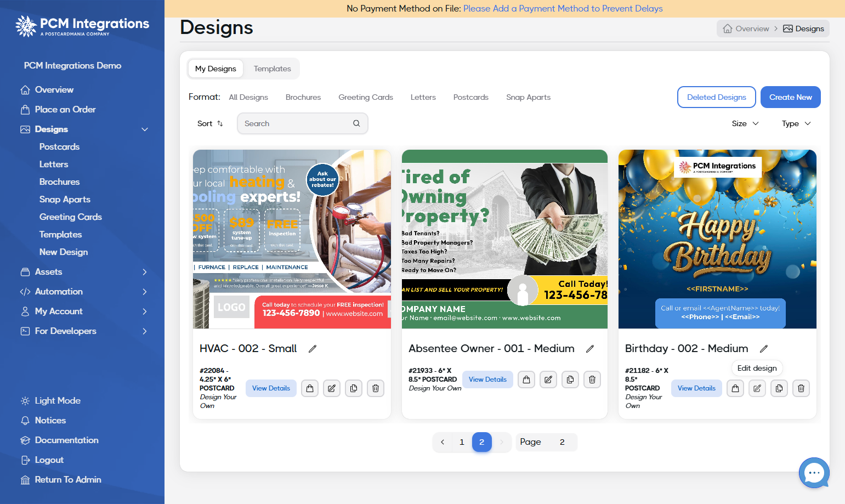This screenshot has width=845, height=504.
Task: Click order bag icon on HVAC card
Action: (x=310, y=388)
